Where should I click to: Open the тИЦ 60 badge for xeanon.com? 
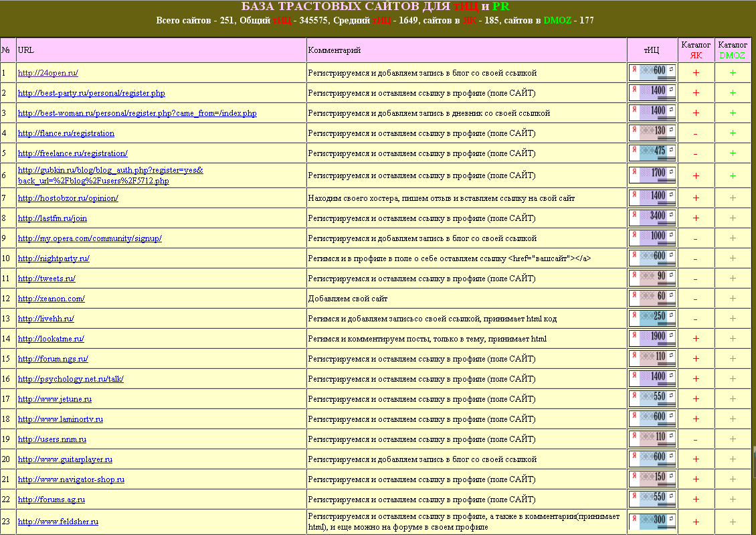tap(652, 298)
